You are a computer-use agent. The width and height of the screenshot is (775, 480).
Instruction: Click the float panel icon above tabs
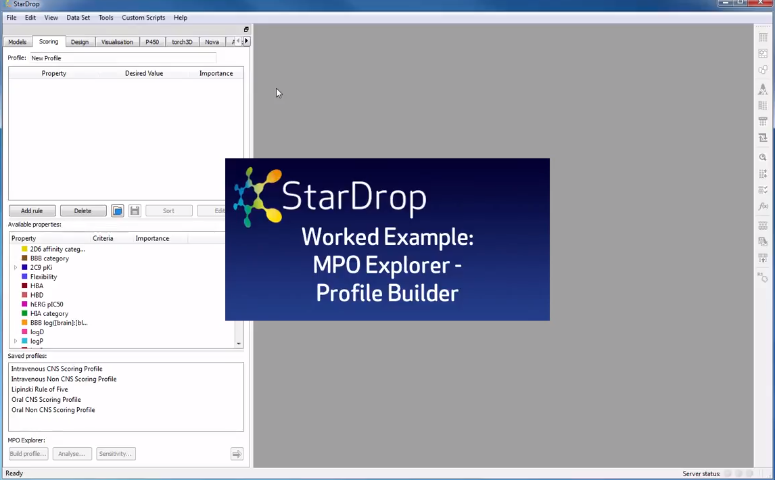click(246, 29)
